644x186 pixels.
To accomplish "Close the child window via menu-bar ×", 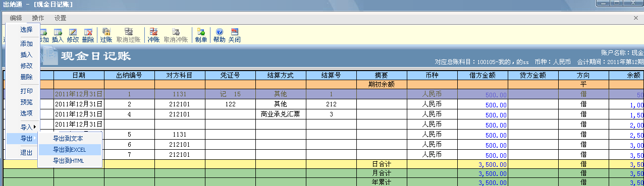I will pyautogui.click(x=636, y=18).
